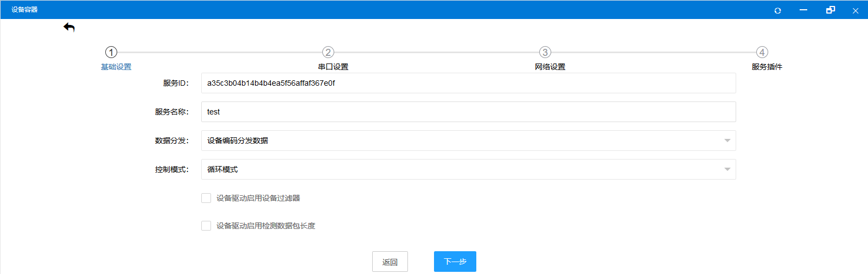Image resolution: width=868 pixels, height=274 pixels.
Task: Expand the 控制模式 dropdown
Action: coord(468,169)
